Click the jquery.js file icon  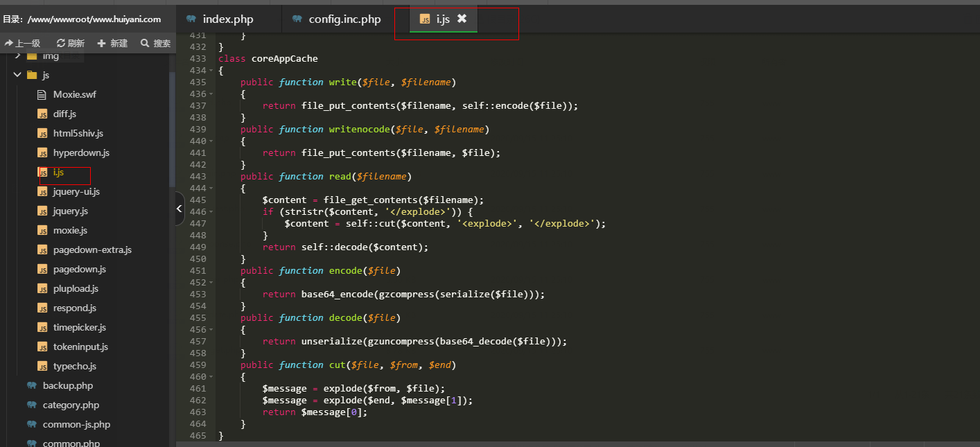[42, 211]
